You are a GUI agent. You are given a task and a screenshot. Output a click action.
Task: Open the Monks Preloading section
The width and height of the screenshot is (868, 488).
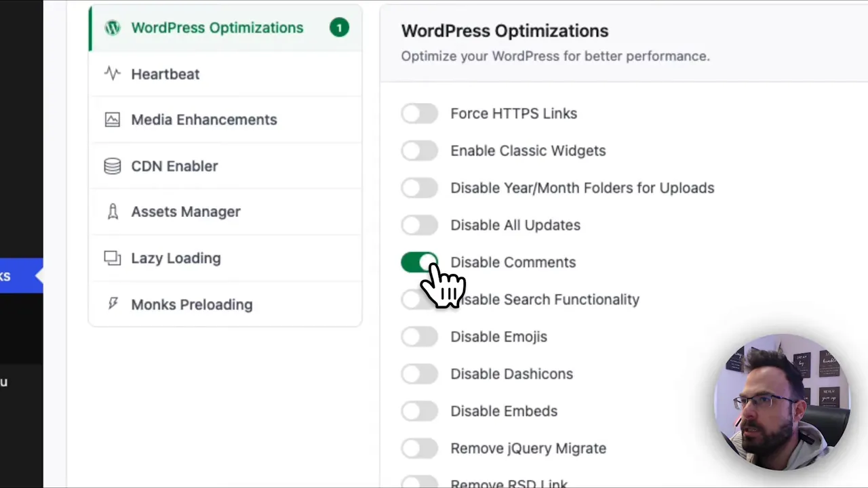coord(225,304)
